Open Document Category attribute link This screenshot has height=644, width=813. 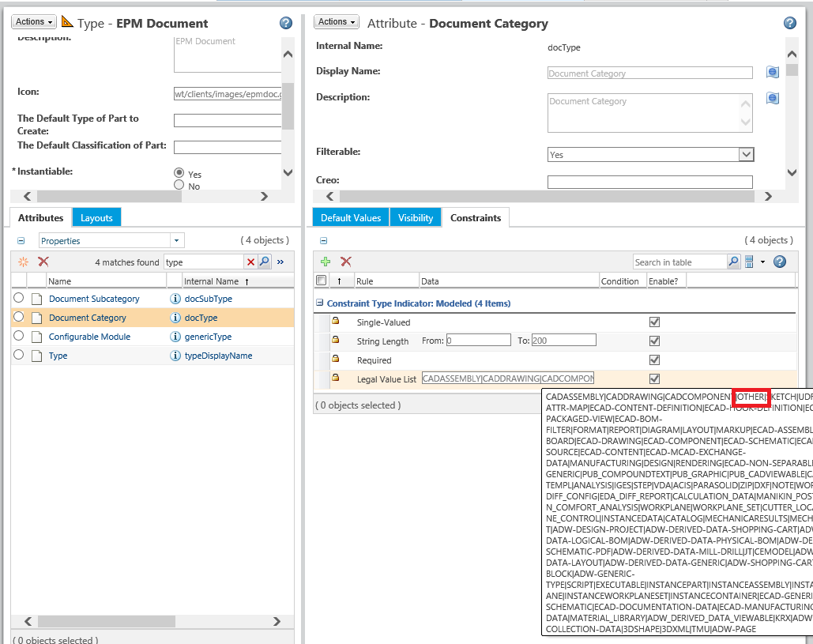(87, 318)
